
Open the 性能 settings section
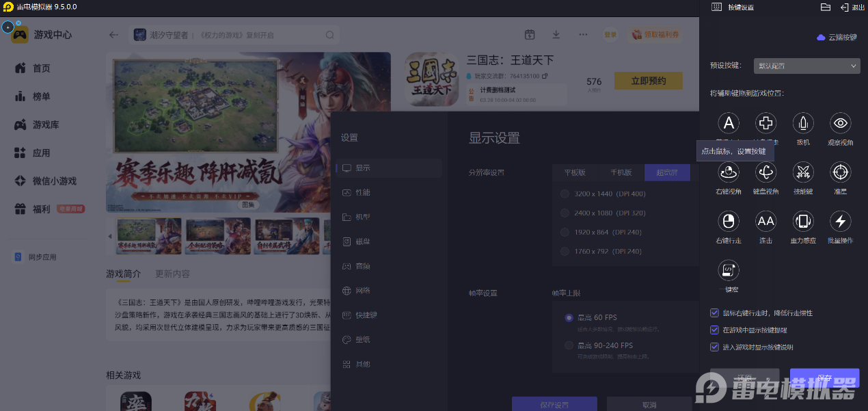click(362, 192)
